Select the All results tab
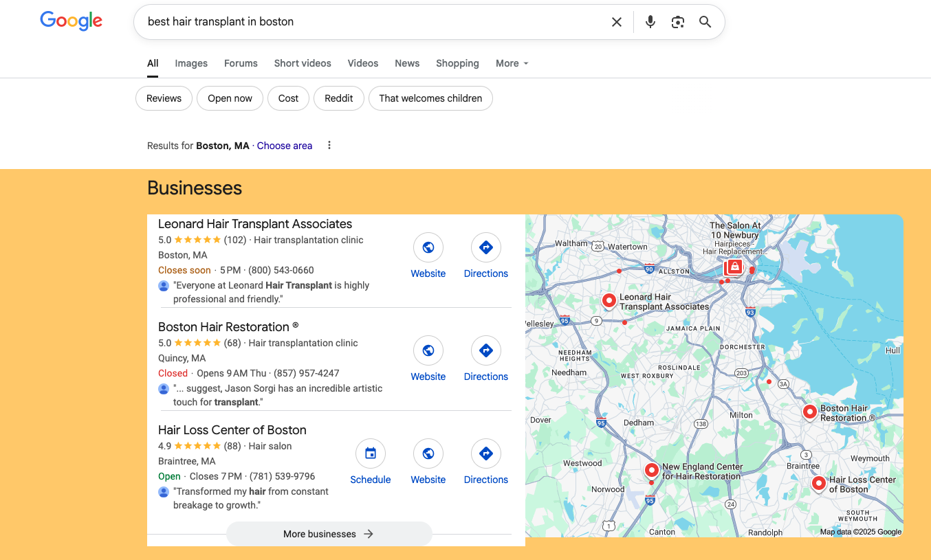Image resolution: width=931 pixels, height=560 pixels. pos(153,63)
